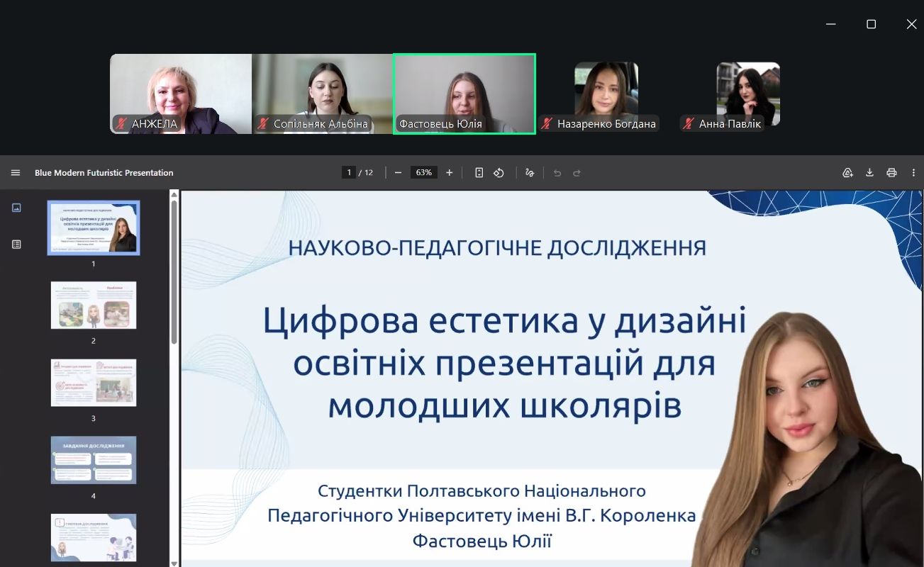Select slide 4 thumbnail in the sidebar
This screenshot has height=567, width=924.
coord(94,460)
